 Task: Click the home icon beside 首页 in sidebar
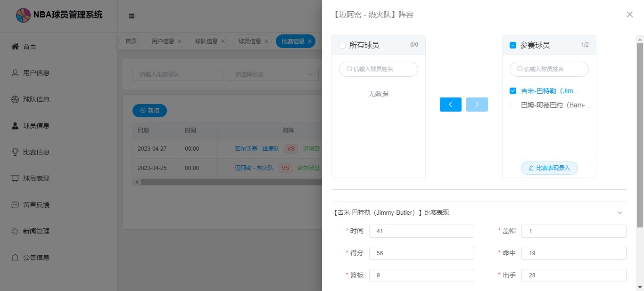click(x=15, y=47)
